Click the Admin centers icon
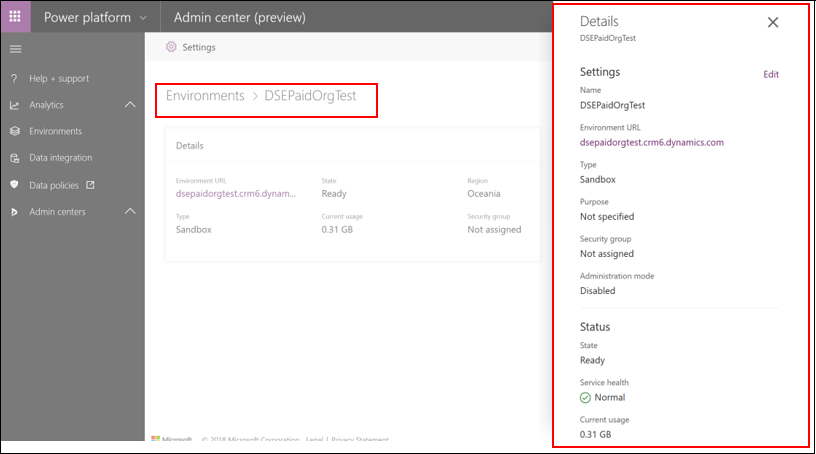Image resolution: width=816 pixels, height=454 pixels. [x=14, y=212]
